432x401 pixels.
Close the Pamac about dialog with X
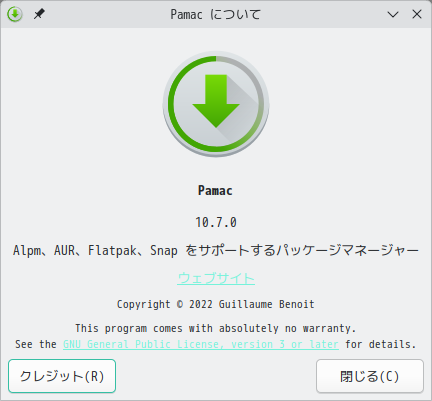(417, 14)
